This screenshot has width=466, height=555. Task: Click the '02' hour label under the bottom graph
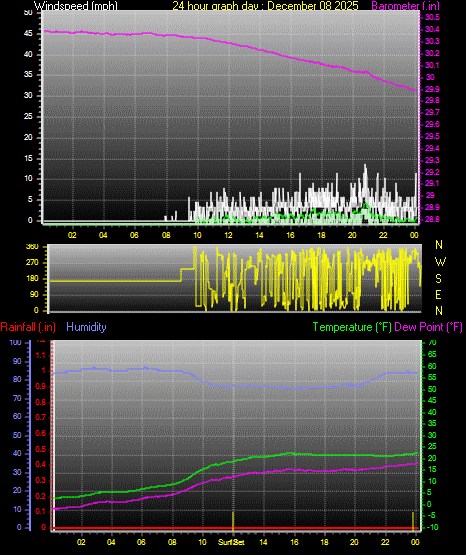click(81, 542)
